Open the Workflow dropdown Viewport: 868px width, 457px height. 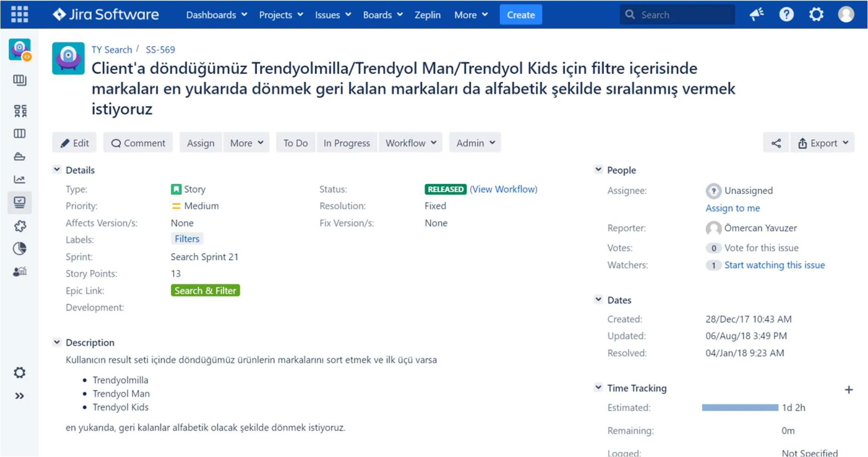tap(411, 143)
